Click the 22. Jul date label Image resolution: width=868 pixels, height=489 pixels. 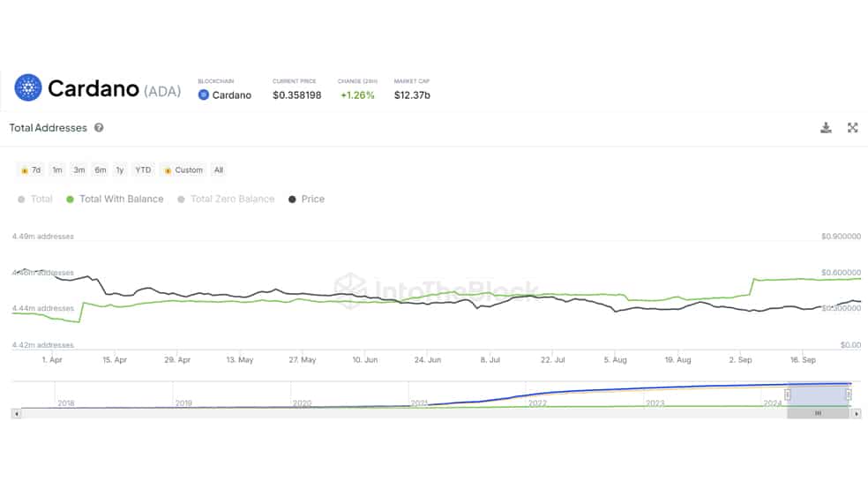click(552, 360)
